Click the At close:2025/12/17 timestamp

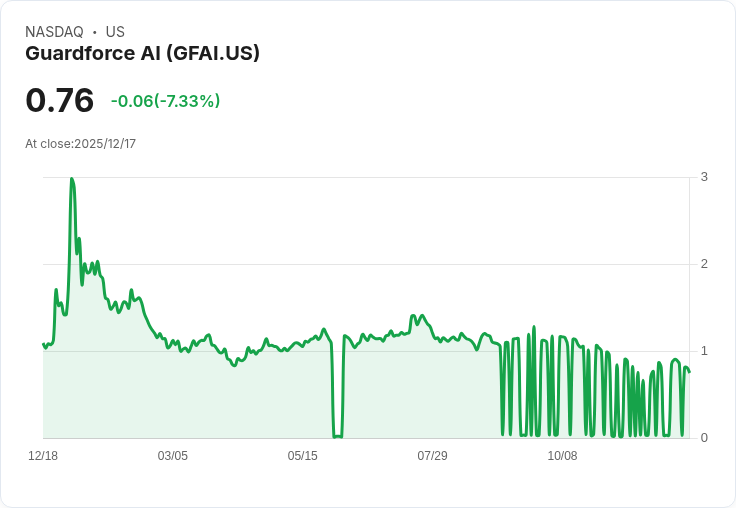80,144
